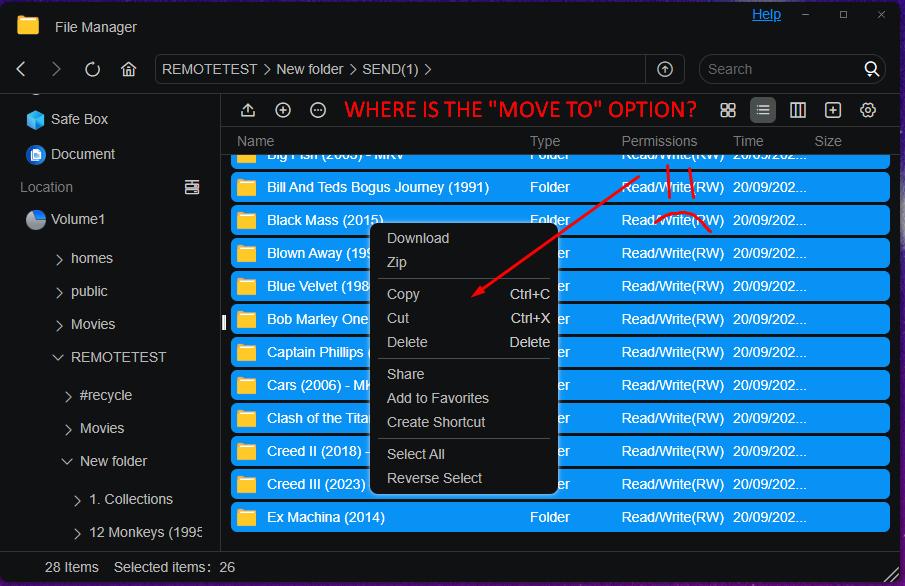Click the sidebar splitter handle
Image resolution: width=905 pixels, height=586 pixels.
pos(224,322)
